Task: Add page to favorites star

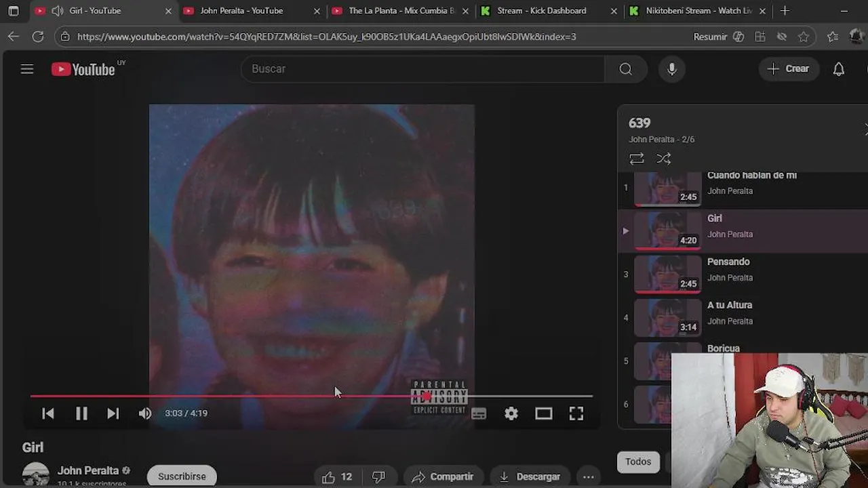Action: coord(804,37)
